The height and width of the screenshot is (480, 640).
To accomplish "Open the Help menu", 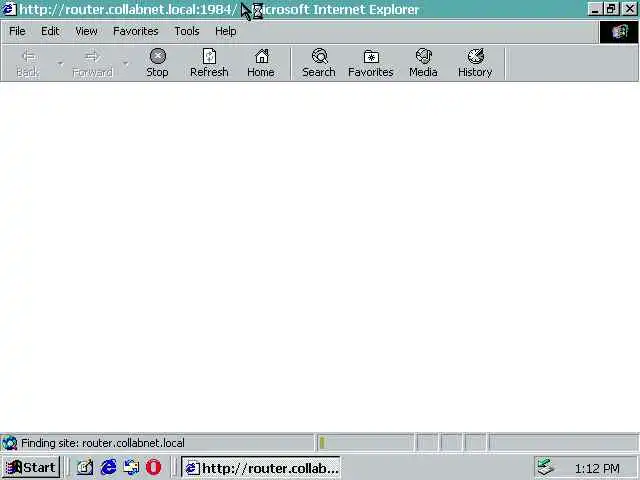I will pos(226,31).
